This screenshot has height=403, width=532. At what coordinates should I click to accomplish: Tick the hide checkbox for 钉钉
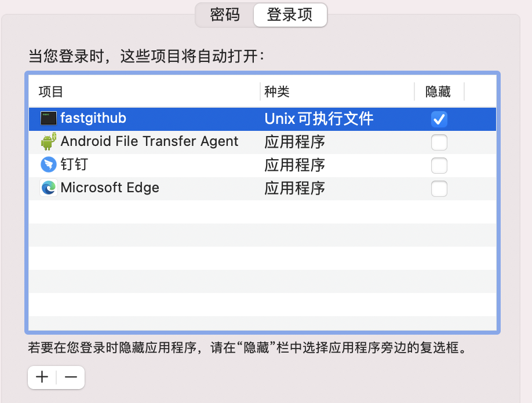tap(439, 166)
